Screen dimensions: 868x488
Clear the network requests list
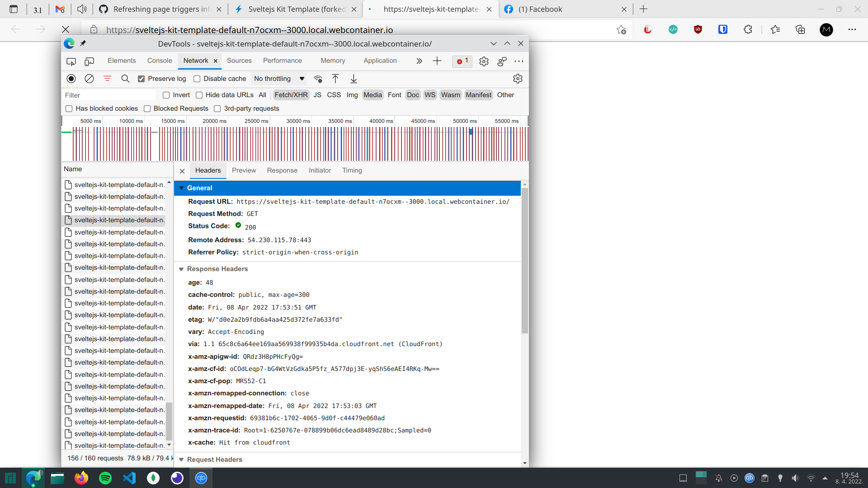coord(89,79)
